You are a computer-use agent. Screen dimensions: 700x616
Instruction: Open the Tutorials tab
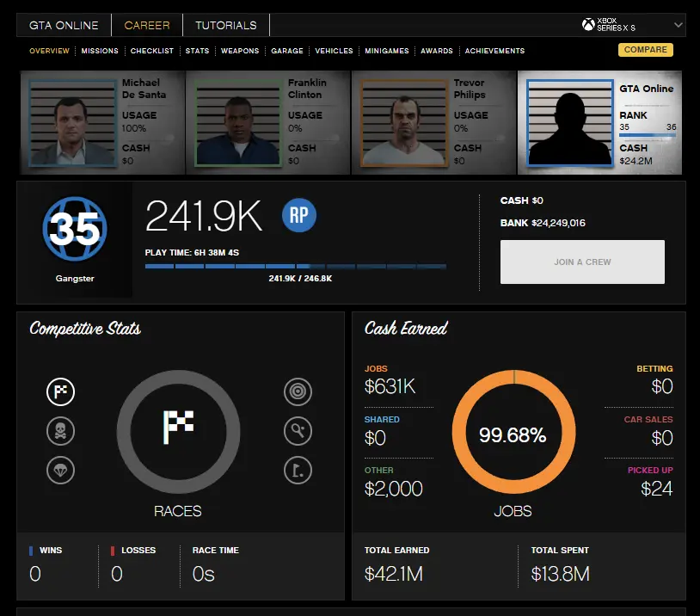pyautogui.click(x=225, y=26)
